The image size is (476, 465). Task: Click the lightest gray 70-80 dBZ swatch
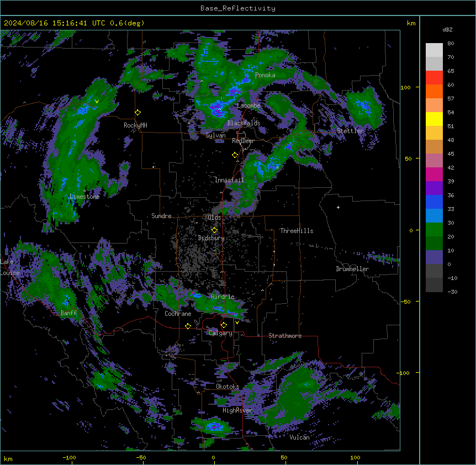434,50
